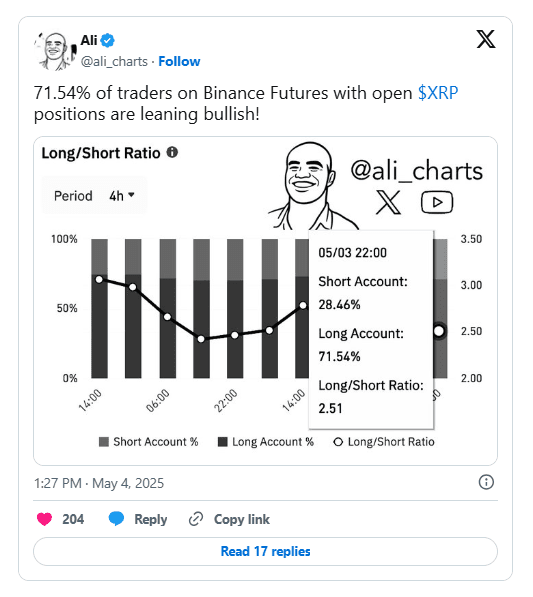Select the first ratio data point at 14:00
This screenshot has width=533, height=597.
99,279
